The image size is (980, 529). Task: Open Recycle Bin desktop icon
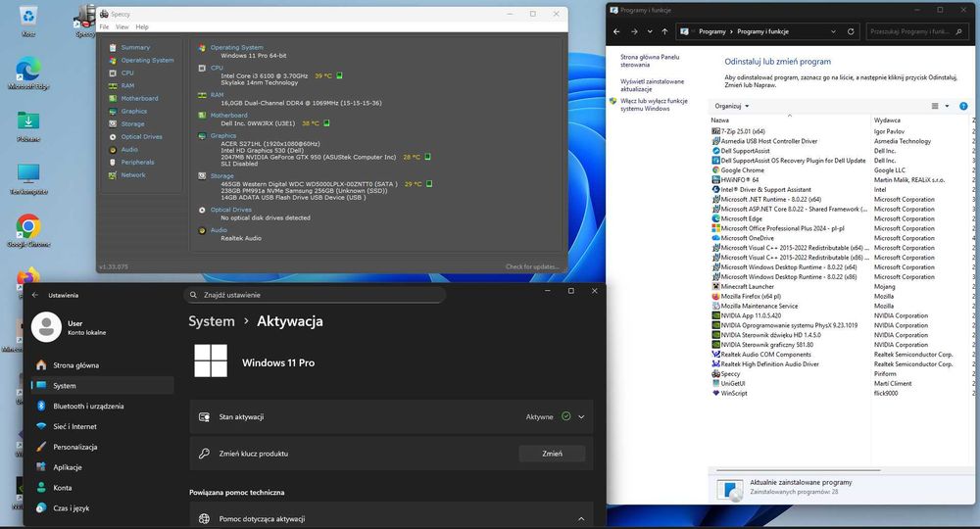click(x=28, y=21)
